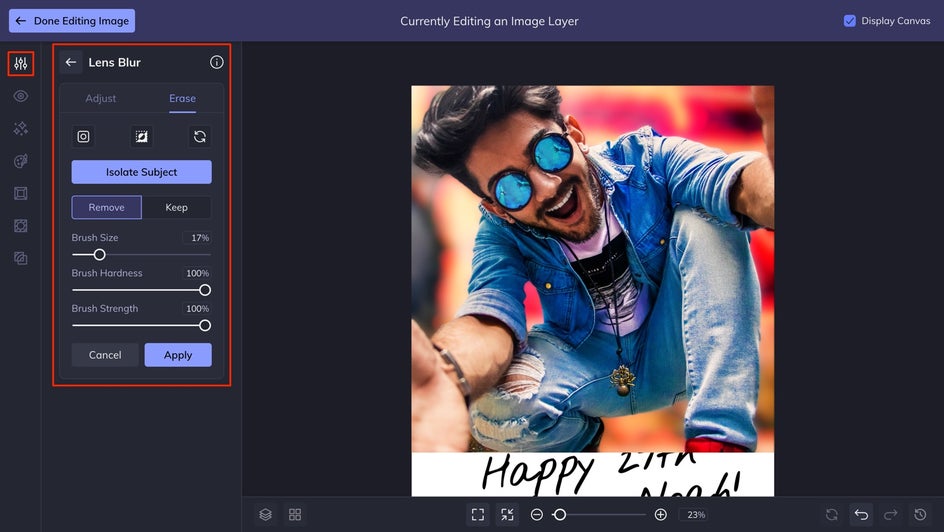
Task: Open the sparkles Artsy icon in sidebar
Action: click(x=20, y=129)
